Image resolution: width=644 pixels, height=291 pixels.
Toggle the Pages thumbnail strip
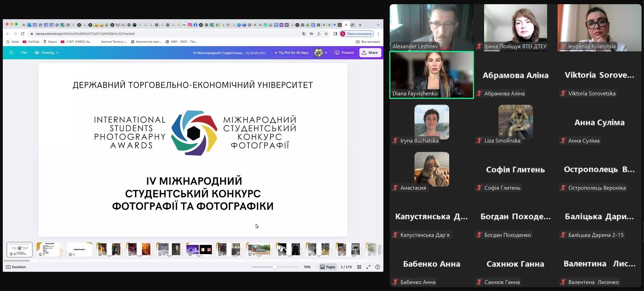pos(328,267)
